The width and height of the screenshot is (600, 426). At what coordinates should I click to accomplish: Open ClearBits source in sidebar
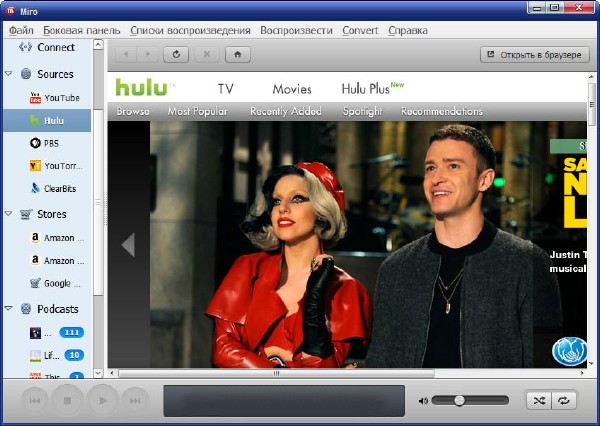[60, 188]
